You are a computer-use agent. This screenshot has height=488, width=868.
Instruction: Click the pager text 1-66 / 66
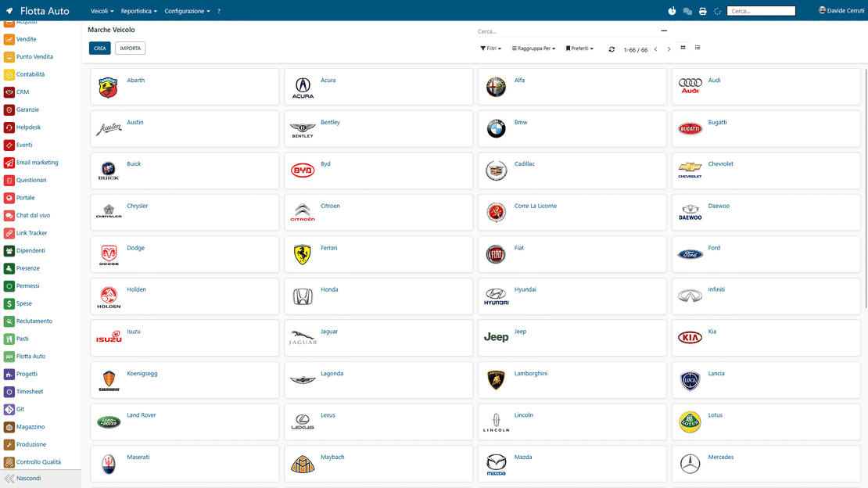point(636,50)
